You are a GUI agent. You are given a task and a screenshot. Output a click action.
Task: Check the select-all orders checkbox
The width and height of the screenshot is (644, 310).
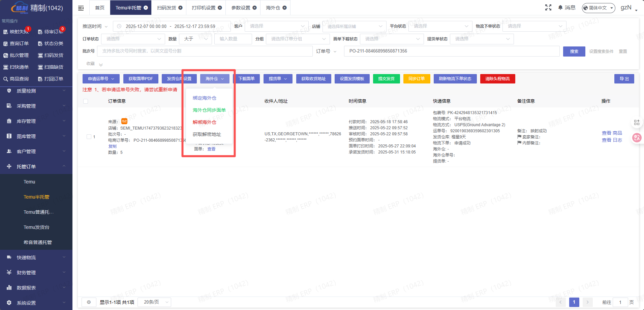(86, 101)
